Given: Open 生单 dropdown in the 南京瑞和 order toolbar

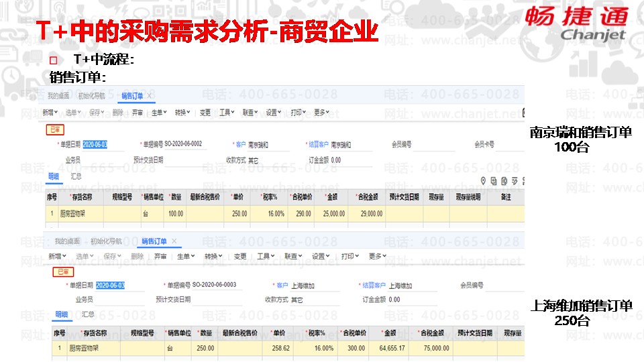Looking at the screenshot, I should [159, 112].
